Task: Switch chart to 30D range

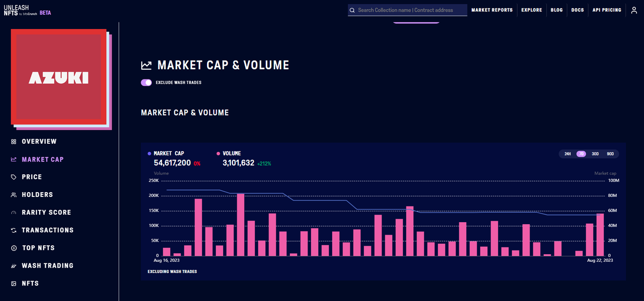Action: (595, 154)
